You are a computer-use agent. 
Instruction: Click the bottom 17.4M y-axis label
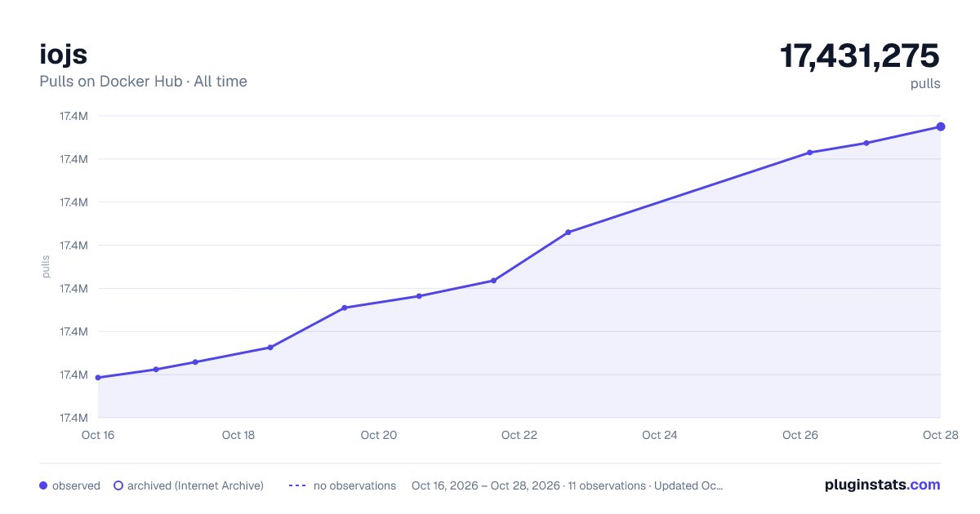point(73,418)
